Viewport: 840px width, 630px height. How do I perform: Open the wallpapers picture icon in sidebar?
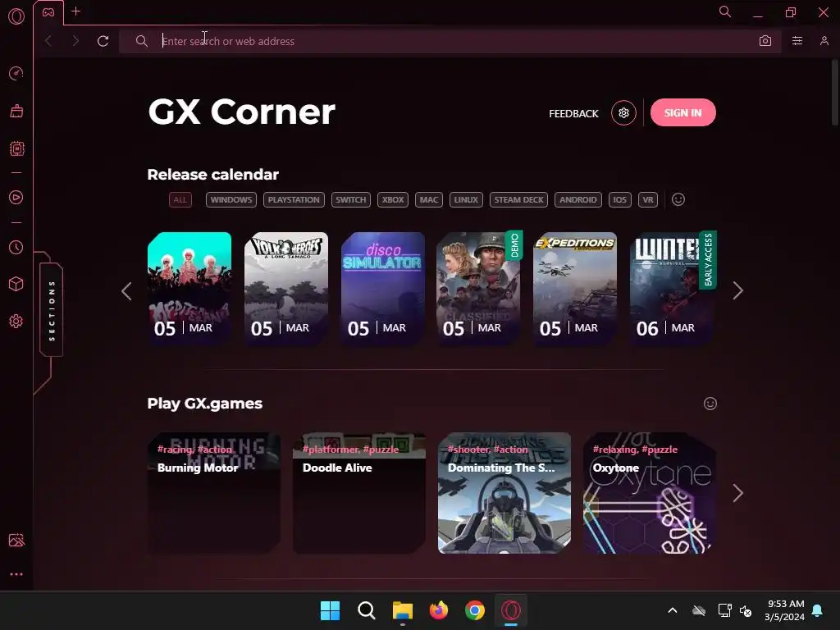tap(16, 540)
